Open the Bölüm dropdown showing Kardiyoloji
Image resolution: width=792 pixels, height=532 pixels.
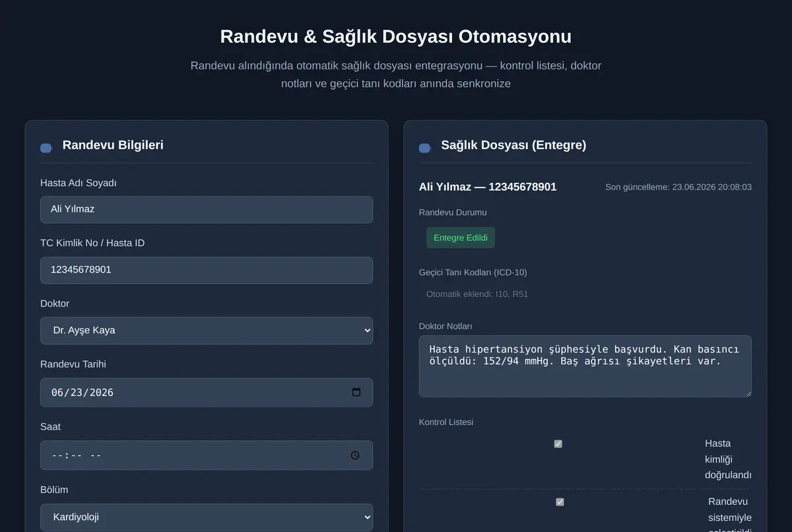(x=207, y=517)
